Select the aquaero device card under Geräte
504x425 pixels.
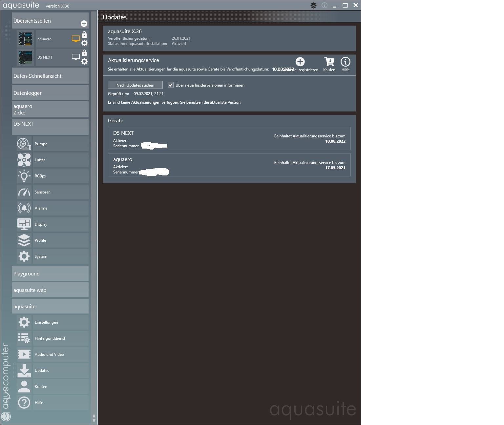[229, 165]
